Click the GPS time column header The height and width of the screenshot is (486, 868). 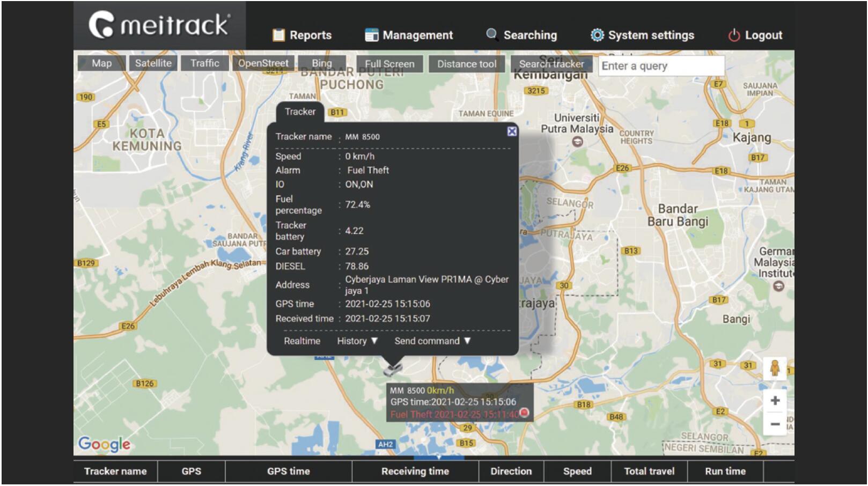tap(289, 472)
